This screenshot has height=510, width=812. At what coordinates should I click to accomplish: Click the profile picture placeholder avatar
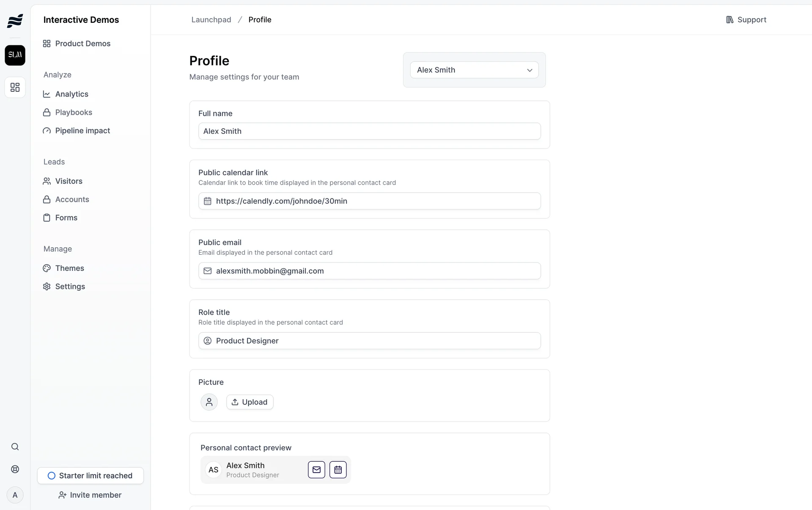click(209, 402)
